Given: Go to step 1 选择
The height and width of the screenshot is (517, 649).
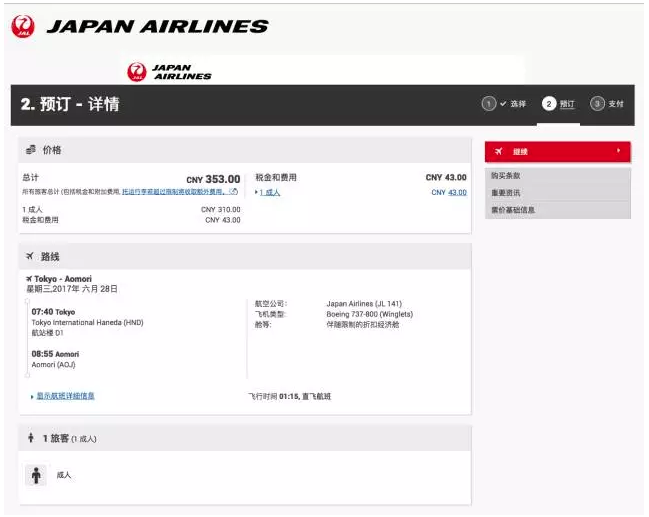Looking at the screenshot, I should pos(504,104).
